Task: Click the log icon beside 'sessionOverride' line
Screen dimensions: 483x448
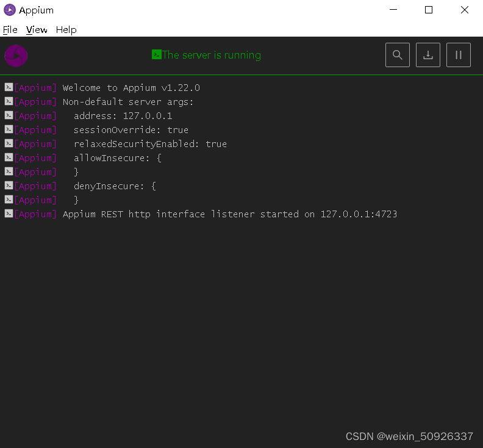Action: pyautogui.click(x=9, y=129)
